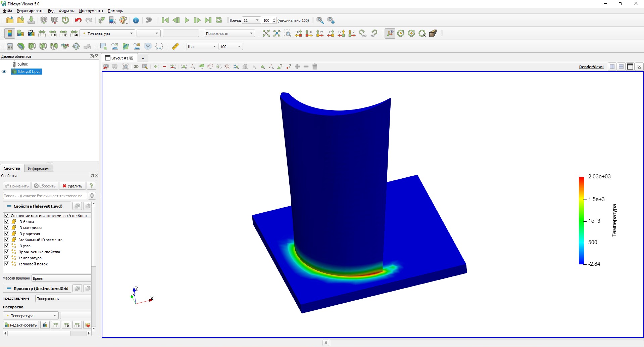Open the Фильтры menu
This screenshot has height=347, width=644.
(66, 11)
